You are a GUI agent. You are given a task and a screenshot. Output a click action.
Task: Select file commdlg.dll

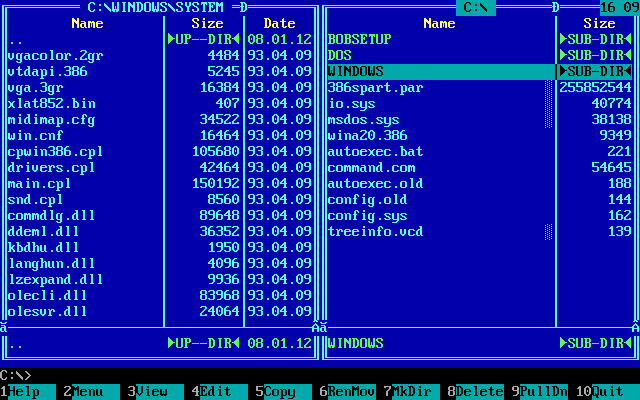point(160,216)
